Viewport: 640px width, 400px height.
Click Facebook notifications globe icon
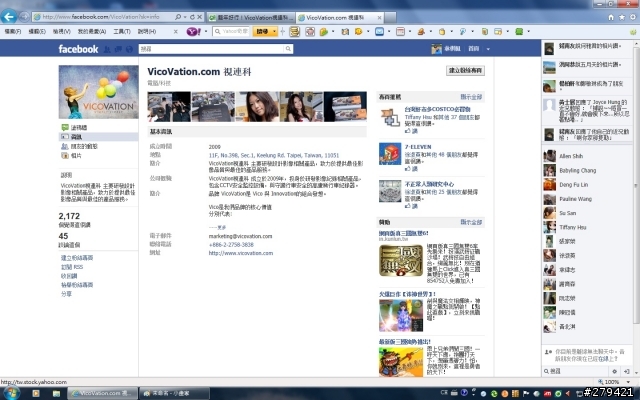[129, 49]
